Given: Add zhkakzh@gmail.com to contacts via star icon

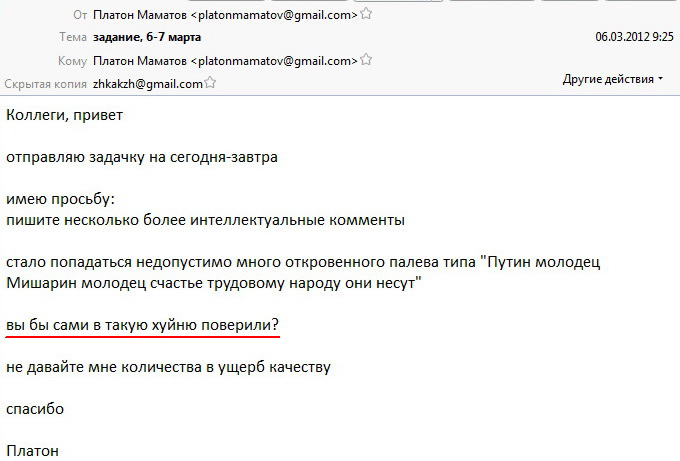Looking at the screenshot, I should click(x=210, y=82).
